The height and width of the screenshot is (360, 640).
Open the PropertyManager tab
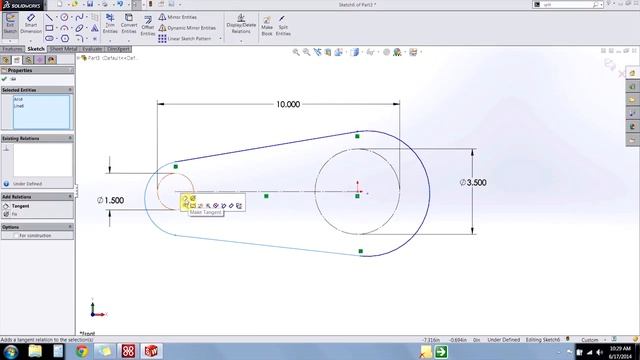click(17, 60)
